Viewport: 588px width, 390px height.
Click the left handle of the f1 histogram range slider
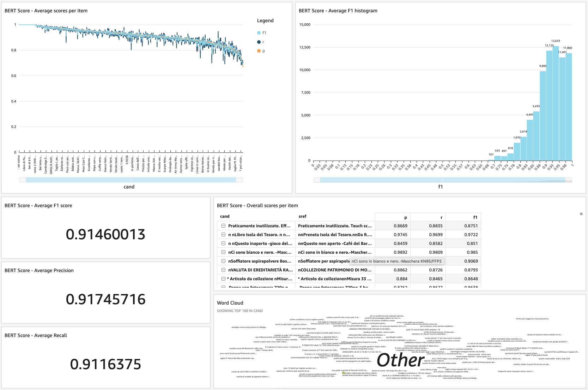[317, 180]
